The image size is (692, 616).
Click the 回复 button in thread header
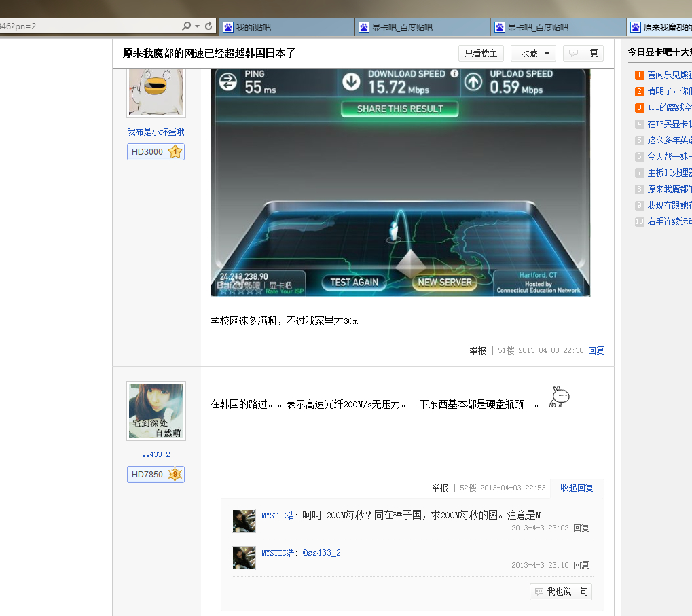(x=583, y=54)
